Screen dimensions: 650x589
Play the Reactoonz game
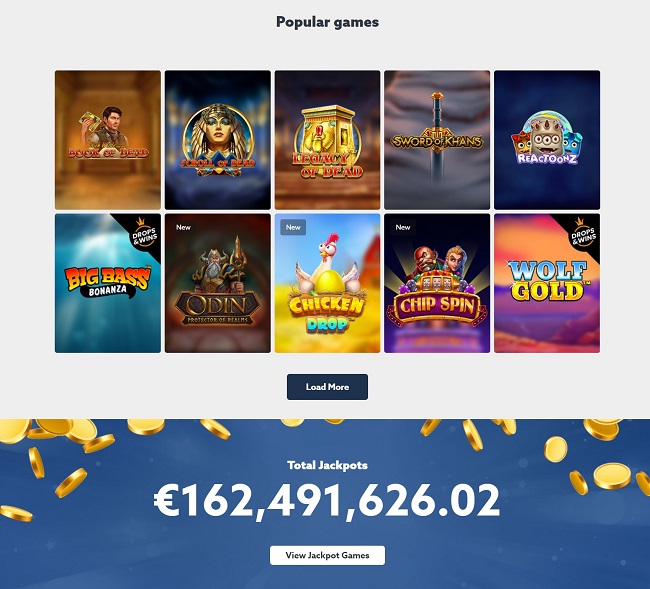pos(547,140)
